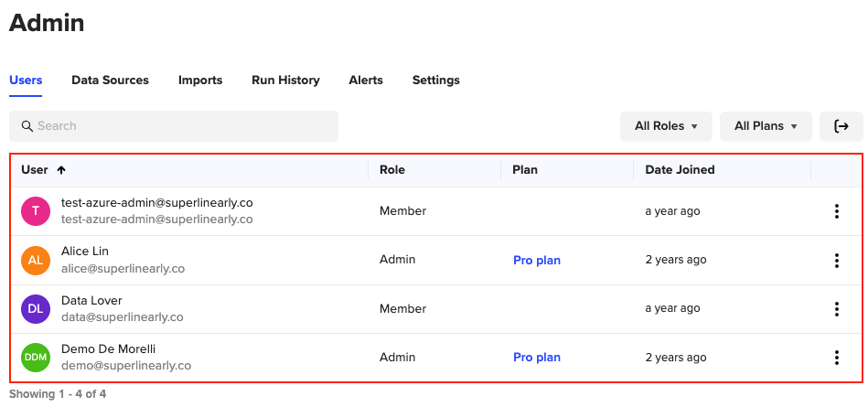868x407 pixels.
Task: Click the magnifier icon in search box
Action: 27,126
